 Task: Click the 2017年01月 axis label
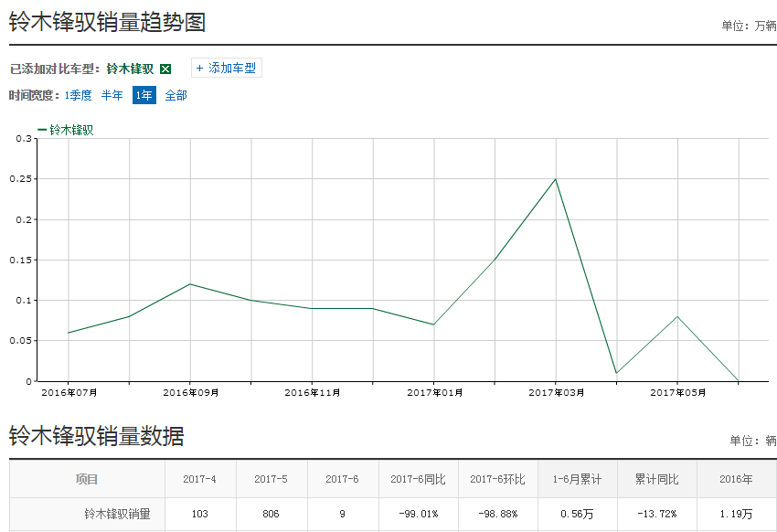coord(434,393)
